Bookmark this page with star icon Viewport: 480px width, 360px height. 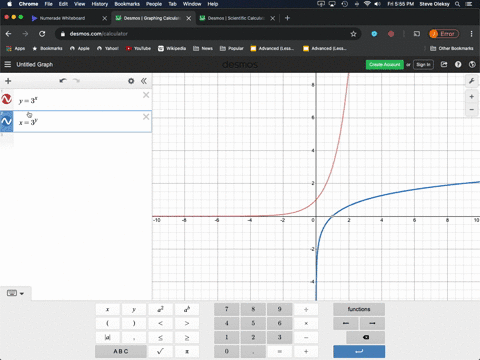coord(353,34)
